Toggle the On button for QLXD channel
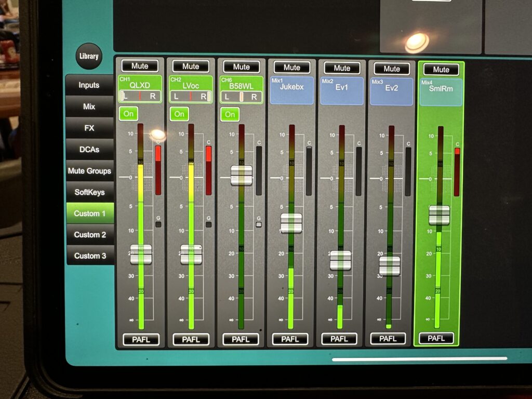This screenshot has height=399, width=532. pyautogui.click(x=128, y=114)
